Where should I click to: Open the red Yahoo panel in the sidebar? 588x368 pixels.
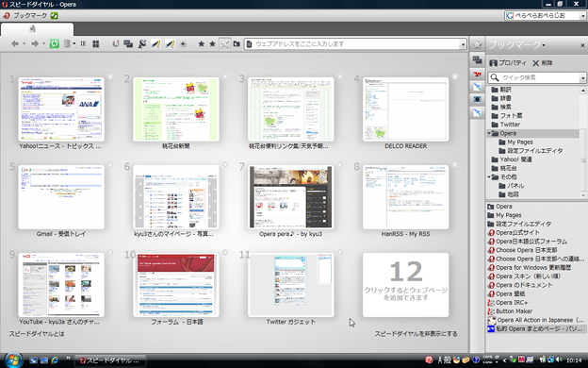point(477,74)
